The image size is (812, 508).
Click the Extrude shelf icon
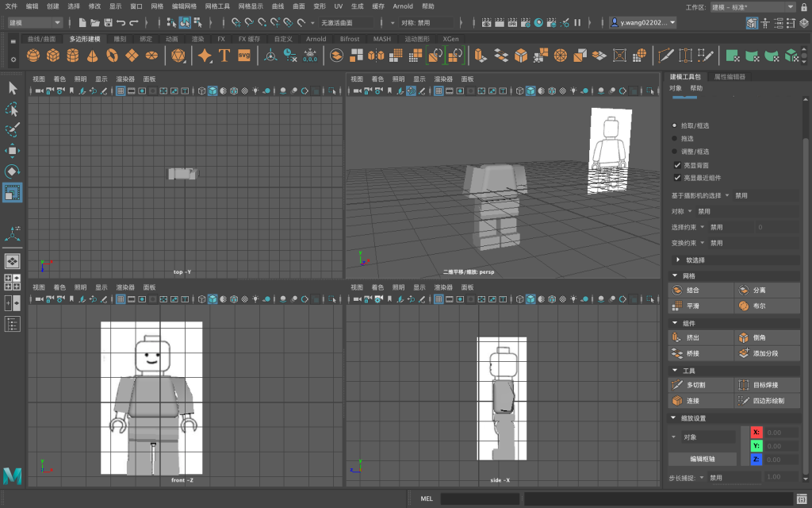[480, 55]
